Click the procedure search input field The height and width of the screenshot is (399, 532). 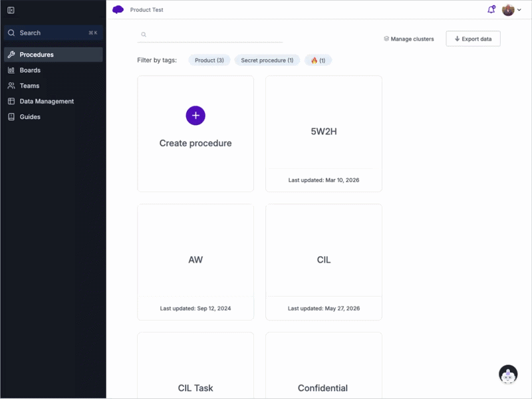(210, 35)
